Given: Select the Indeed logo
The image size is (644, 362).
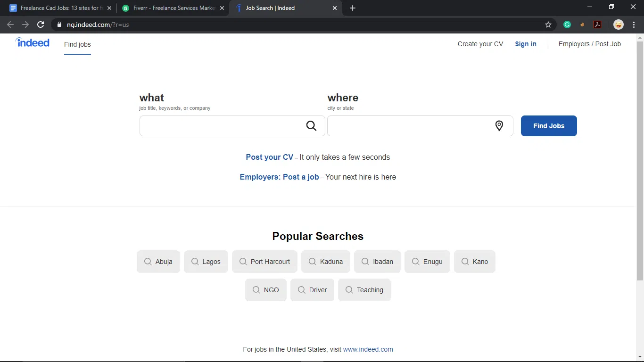Looking at the screenshot, I should (x=32, y=42).
